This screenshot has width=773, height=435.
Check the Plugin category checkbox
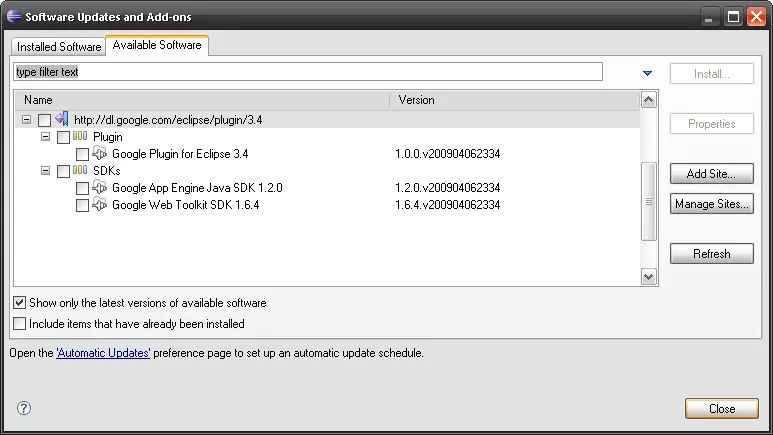tap(63, 137)
